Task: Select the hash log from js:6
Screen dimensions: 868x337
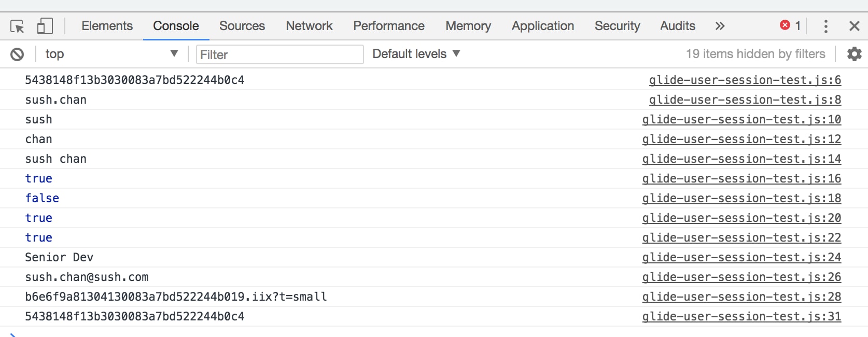Action: 135,80
